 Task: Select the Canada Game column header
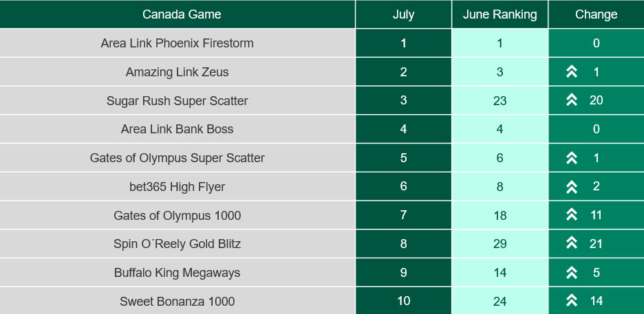click(x=178, y=14)
